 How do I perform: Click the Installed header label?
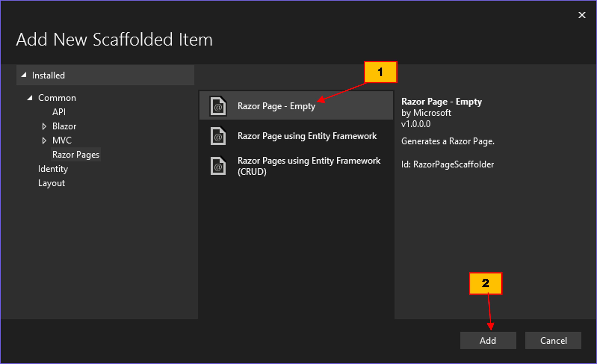coord(49,75)
